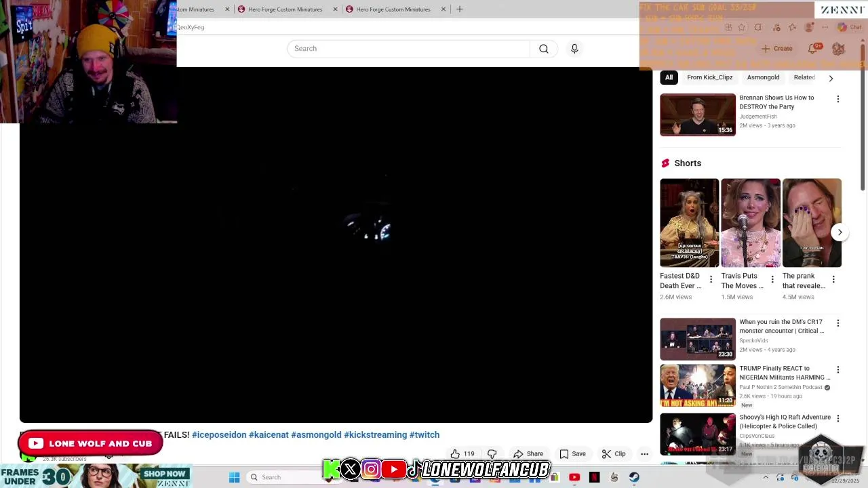This screenshot has height=488, width=868.
Task: Select the All filter chip
Action: click(669, 77)
